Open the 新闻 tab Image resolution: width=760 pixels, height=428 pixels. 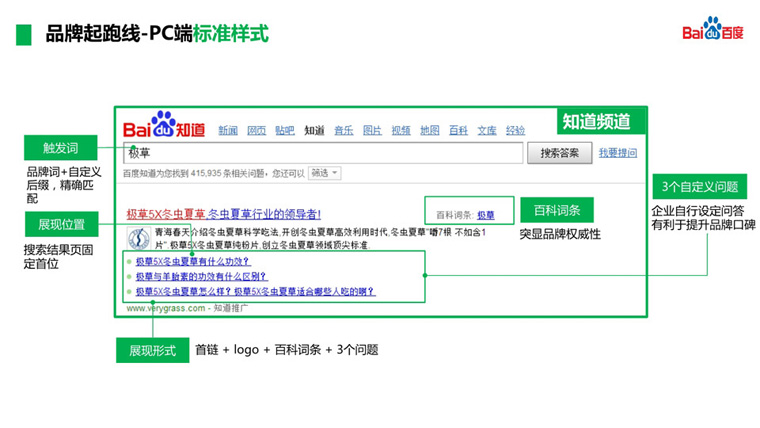pyautogui.click(x=228, y=130)
